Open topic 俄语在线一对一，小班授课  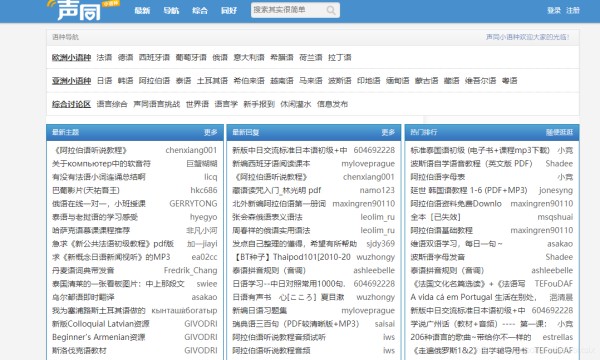point(99,204)
